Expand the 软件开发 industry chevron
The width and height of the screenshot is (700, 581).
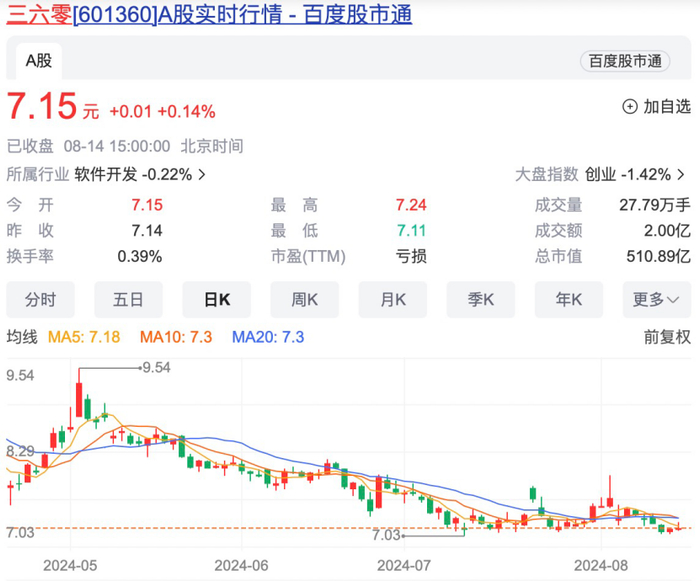(x=202, y=174)
